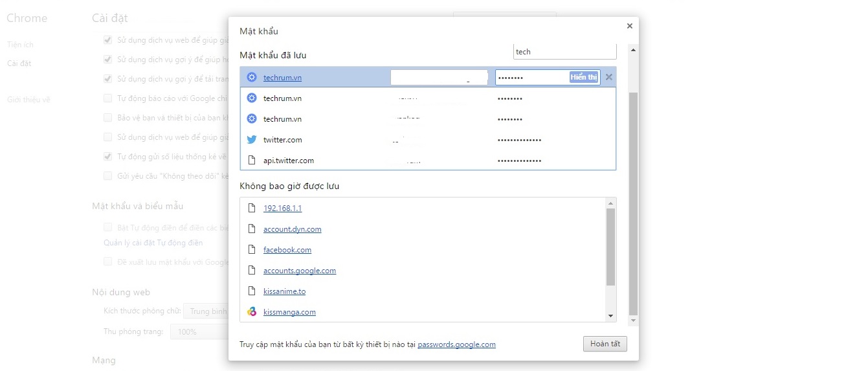Close the Mật khẩu dialog
Image resolution: width=868 pixels, height=371 pixels.
pos(629,26)
